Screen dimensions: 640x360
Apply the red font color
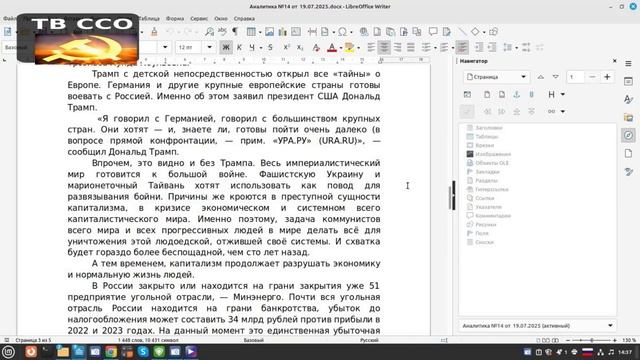click(x=332, y=48)
